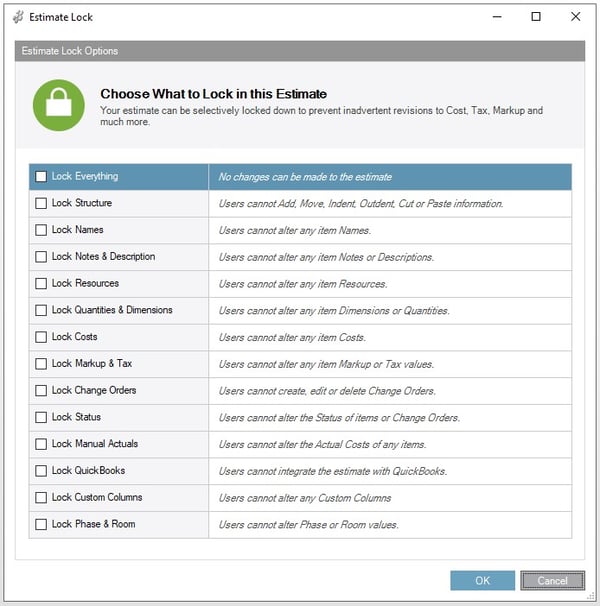The image size is (600, 606).
Task: Select the 'No changes can be made' description row
Action: pos(390,177)
